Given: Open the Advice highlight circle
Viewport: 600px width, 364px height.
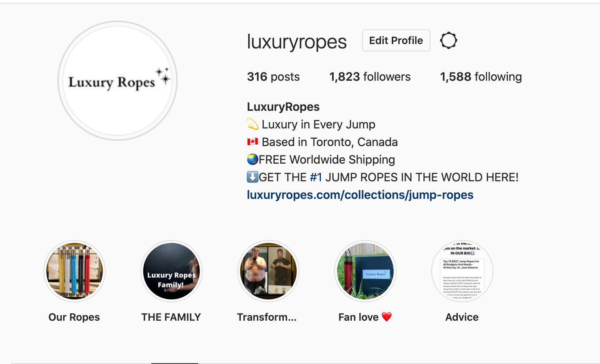Looking at the screenshot, I should click(x=462, y=271).
